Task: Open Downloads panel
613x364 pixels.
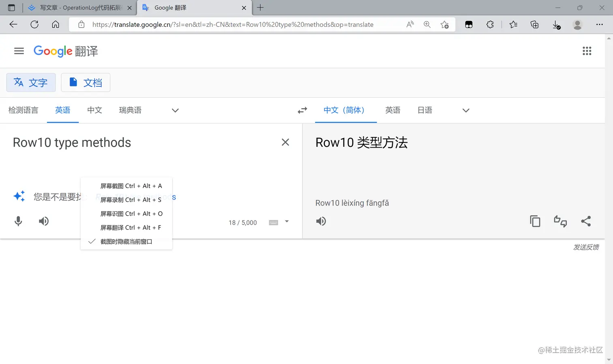Action: 556,25
